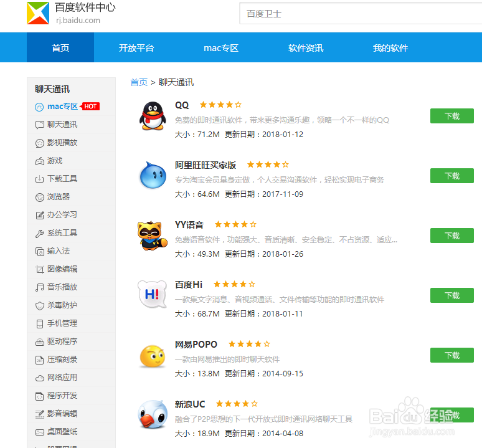Select 杀毒防护 category label
Image resolution: width=482 pixels, height=448 pixels.
click(x=62, y=305)
